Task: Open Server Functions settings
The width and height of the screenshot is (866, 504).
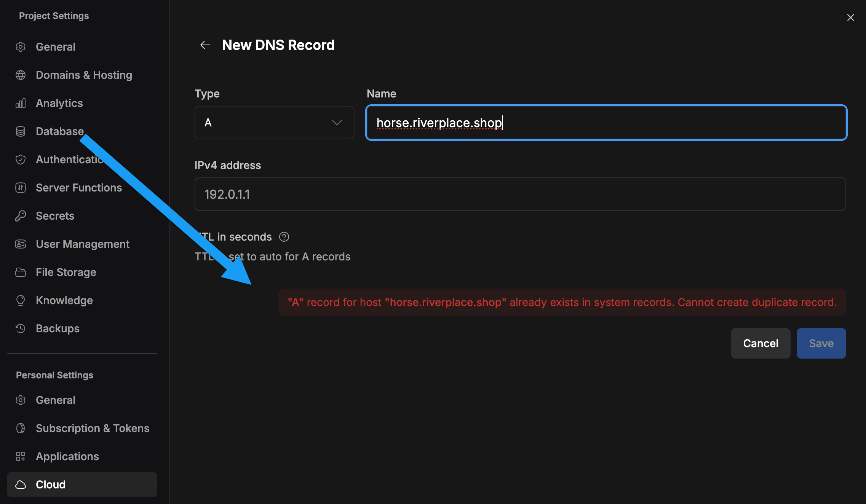Action: tap(79, 188)
